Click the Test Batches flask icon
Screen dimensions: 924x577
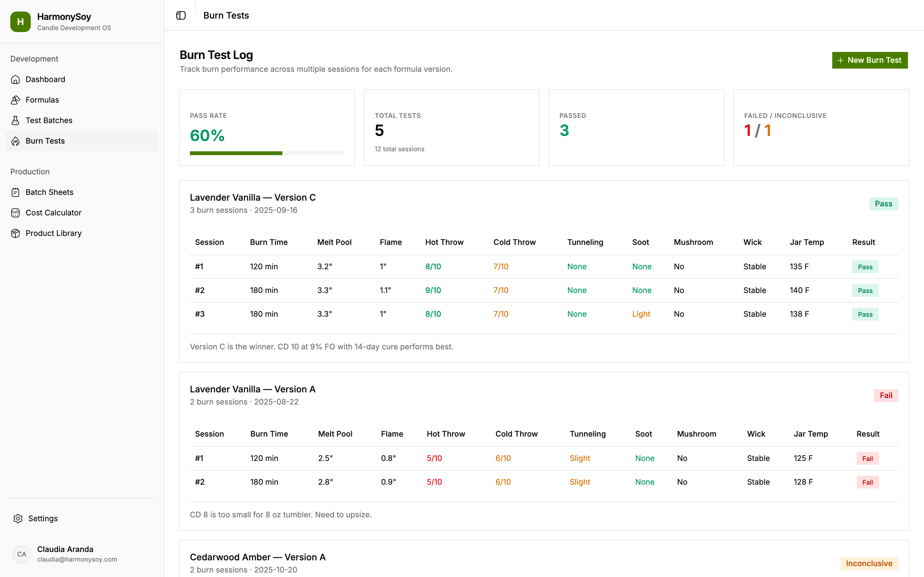[15, 121]
